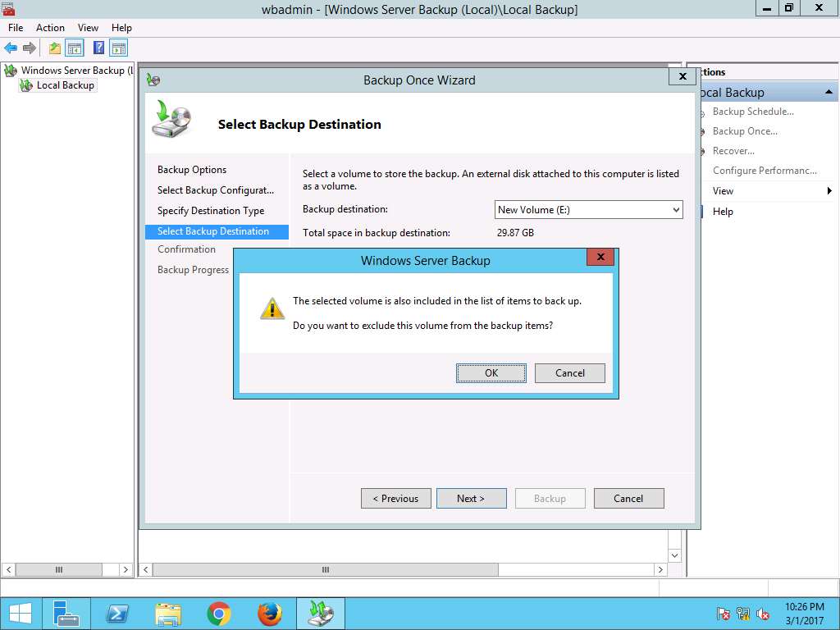
Task: Click the Forward arrow in wbadmin toolbar
Action: tap(30, 48)
